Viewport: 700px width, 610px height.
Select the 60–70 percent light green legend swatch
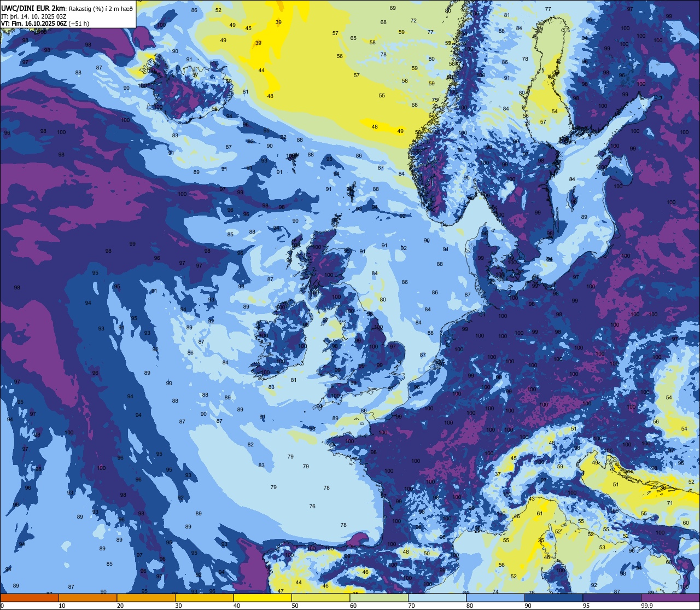click(x=379, y=597)
